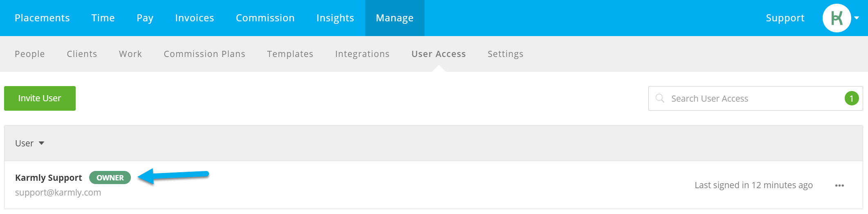Switch to the Time tab

click(103, 18)
